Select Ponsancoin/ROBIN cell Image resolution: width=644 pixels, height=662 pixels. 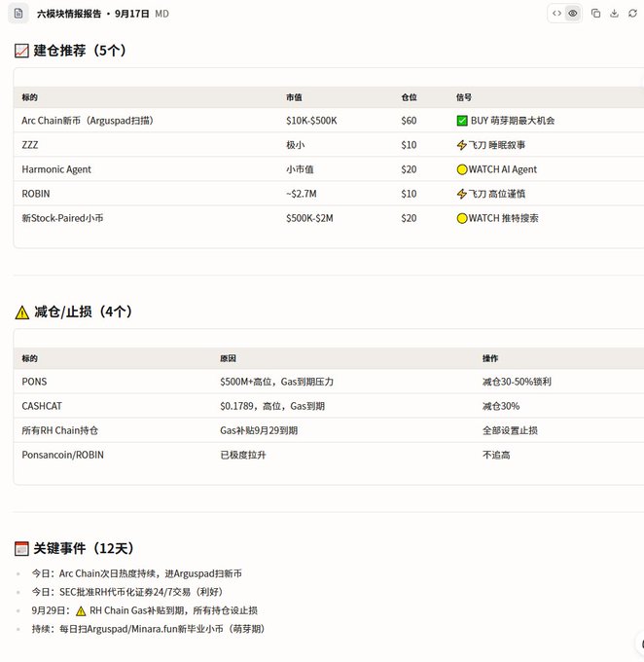point(63,456)
